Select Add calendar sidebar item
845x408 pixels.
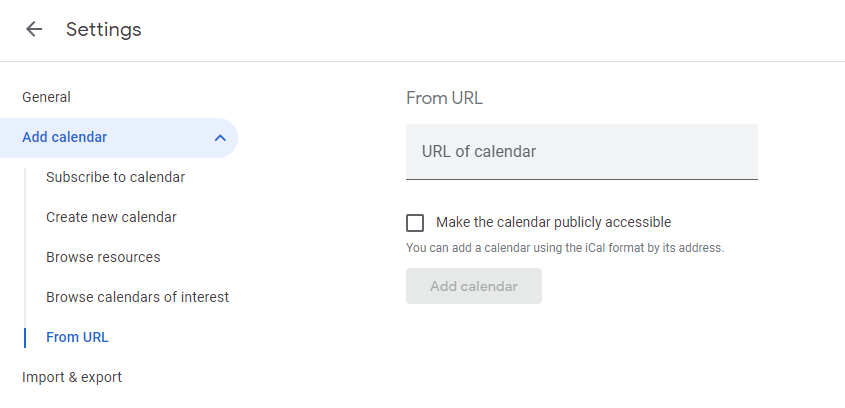[x=65, y=137]
